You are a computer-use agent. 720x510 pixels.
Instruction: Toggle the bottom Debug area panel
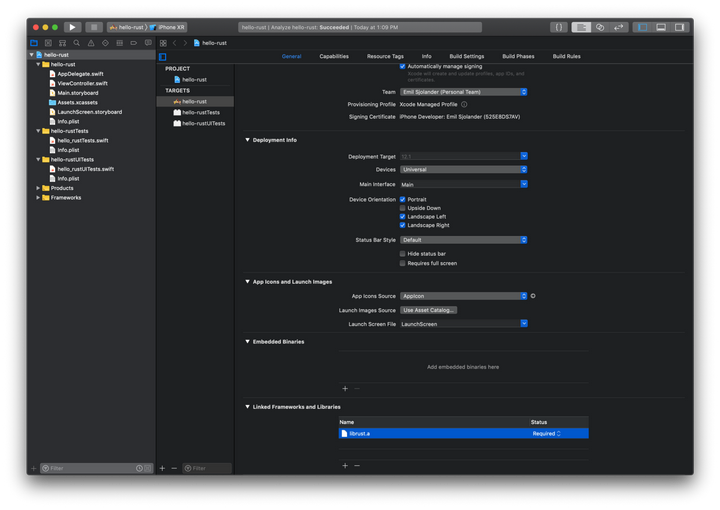click(661, 28)
